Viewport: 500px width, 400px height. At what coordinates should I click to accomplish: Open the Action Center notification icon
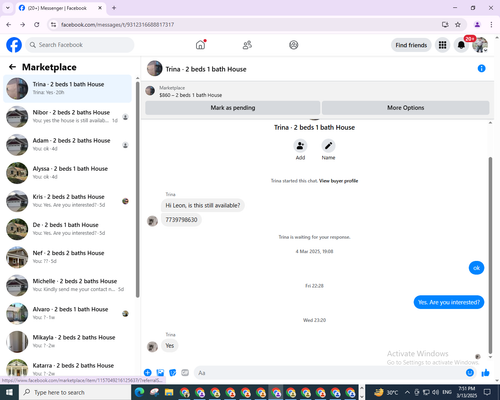[x=487, y=392]
